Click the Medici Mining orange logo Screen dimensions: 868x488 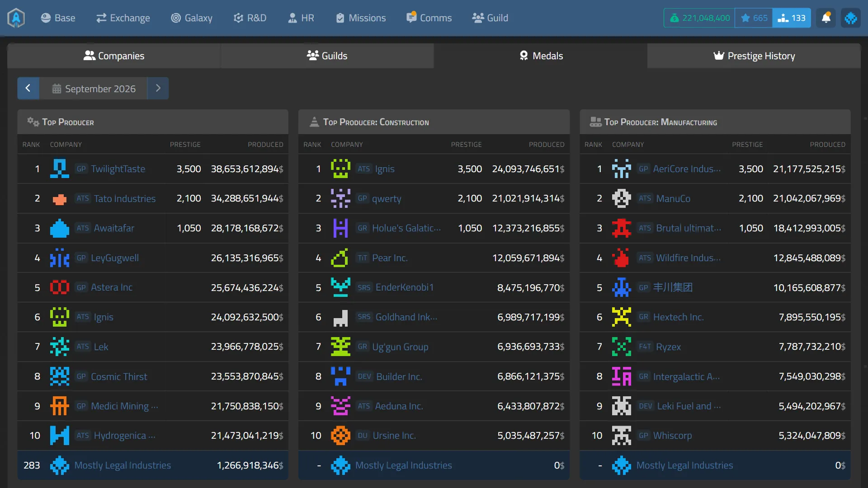tap(60, 406)
